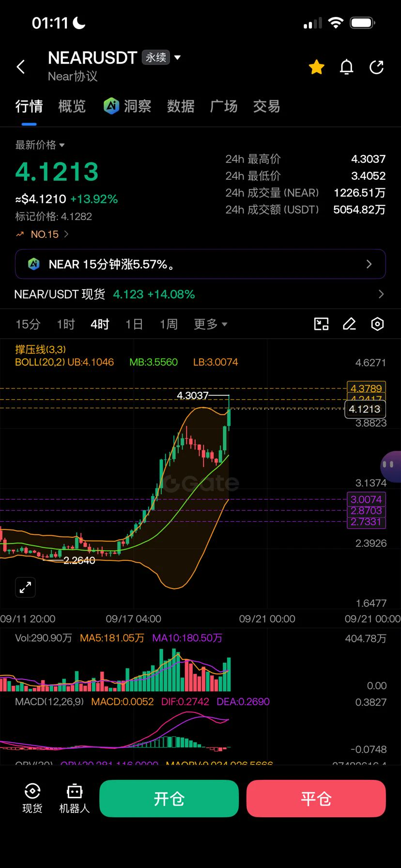
Task: Select the 1周 timeframe
Action: [x=169, y=324]
